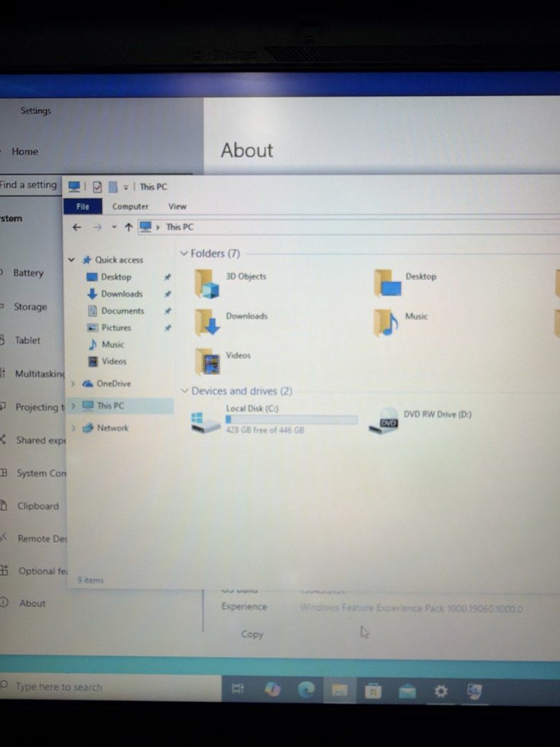Select the Local Disk (C:) drive icon
The height and width of the screenshot is (747, 560).
(x=205, y=423)
